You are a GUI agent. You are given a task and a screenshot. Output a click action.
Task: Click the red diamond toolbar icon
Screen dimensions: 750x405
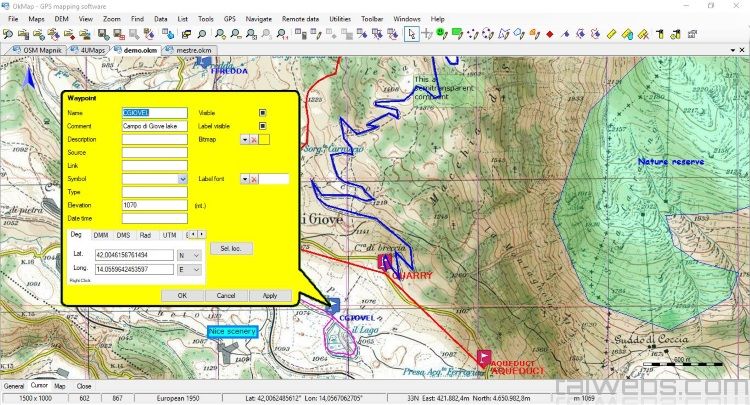tap(550, 33)
